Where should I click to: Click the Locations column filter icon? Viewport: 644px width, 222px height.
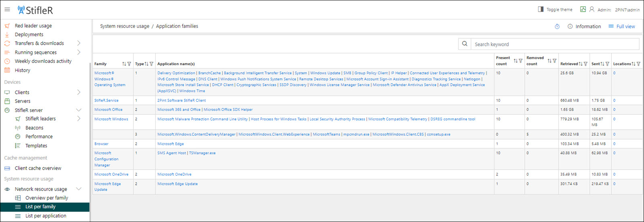click(639, 64)
